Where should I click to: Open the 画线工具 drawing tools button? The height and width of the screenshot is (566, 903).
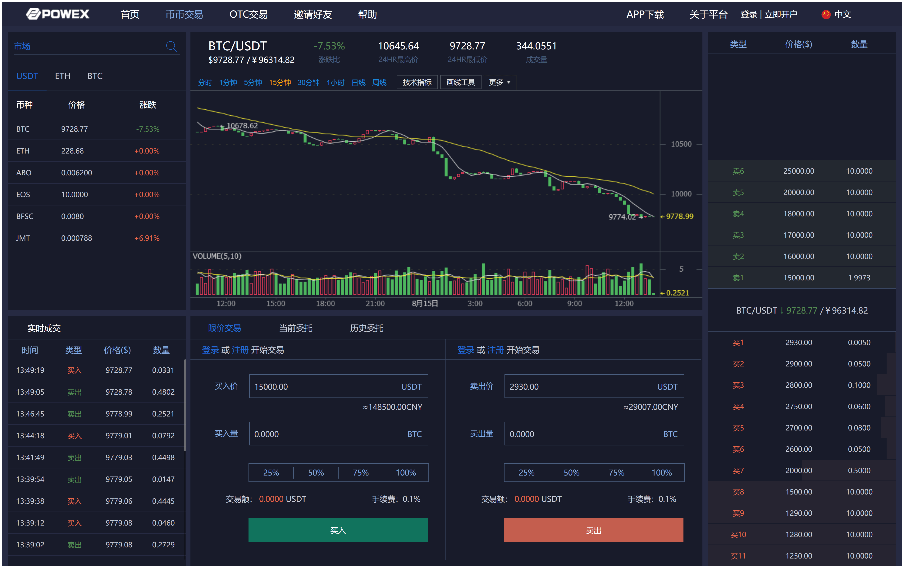461,82
